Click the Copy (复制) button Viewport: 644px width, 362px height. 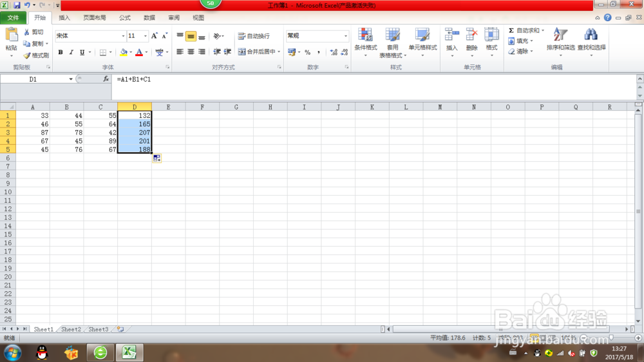[33, 44]
